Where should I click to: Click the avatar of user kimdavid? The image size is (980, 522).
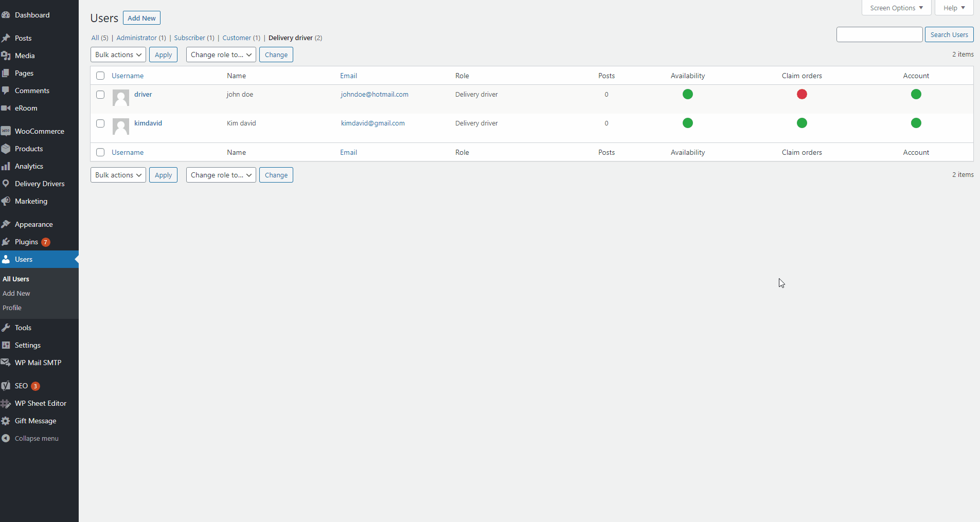121,127
